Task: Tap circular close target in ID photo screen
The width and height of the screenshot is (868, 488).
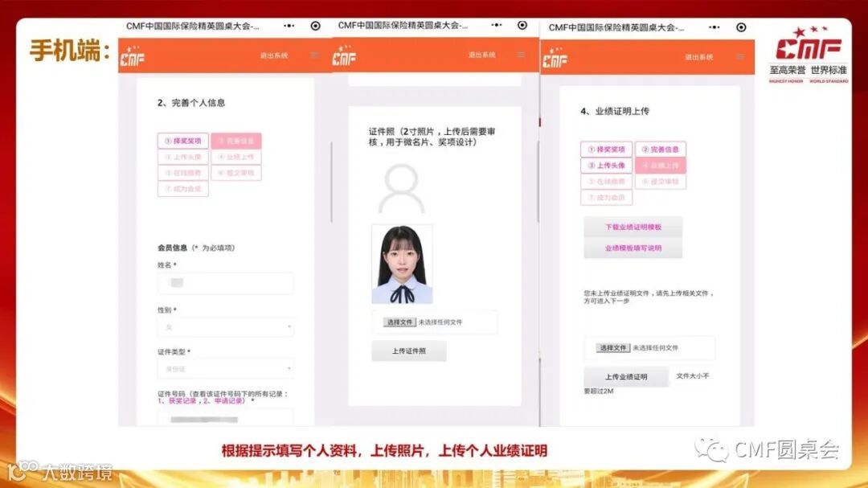Action: coord(522,25)
